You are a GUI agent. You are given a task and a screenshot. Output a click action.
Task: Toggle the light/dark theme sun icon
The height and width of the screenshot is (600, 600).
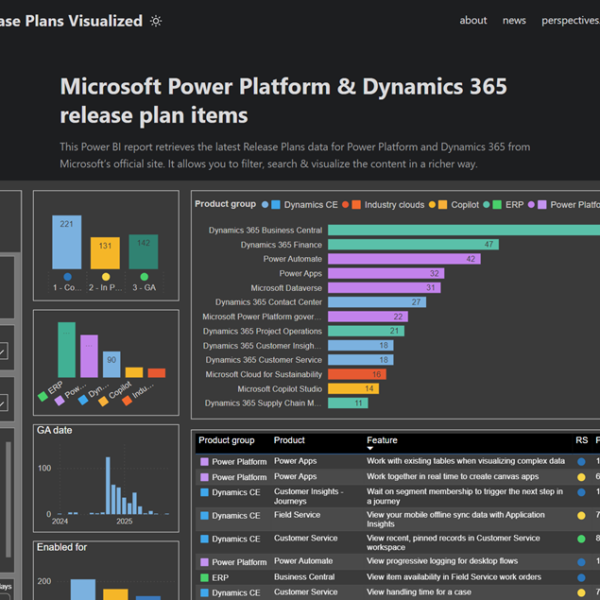(156, 21)
